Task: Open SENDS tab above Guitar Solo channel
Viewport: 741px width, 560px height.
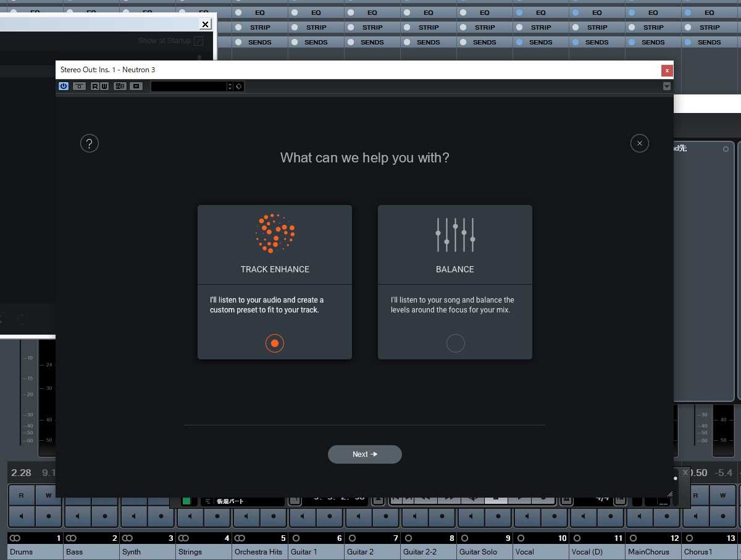Action: click(x=485, y=42)
